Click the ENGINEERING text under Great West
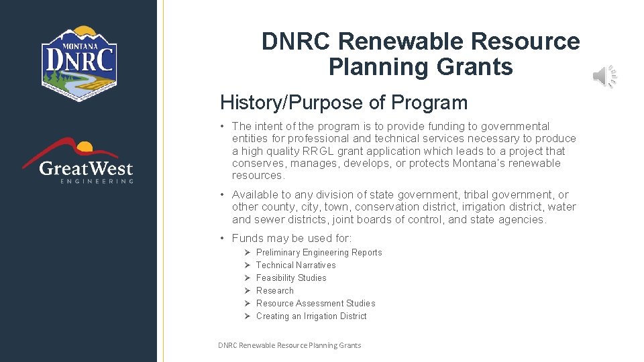Viewport: 644px width, 362px height. [97, 181]
